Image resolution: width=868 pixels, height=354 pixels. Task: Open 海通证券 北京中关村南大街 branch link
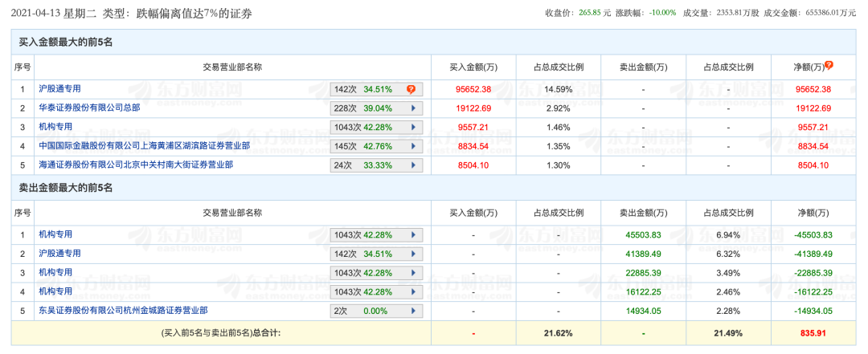[x=136, y=165]
